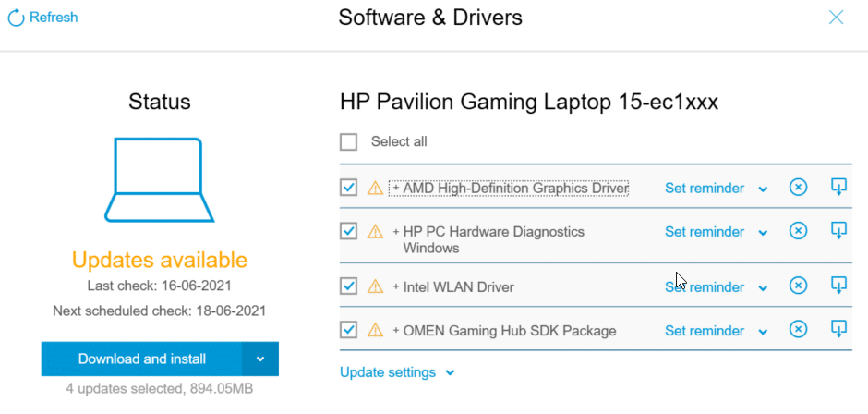Uncheck the Intel WLAN Driver checkbox
868x414 pixels.
coord(348,286)
